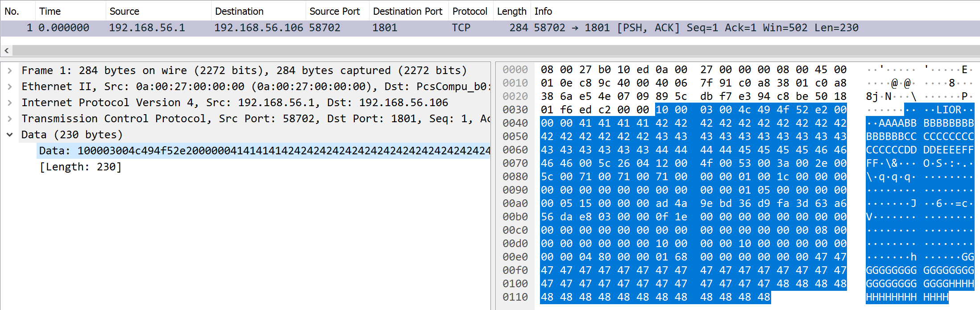Expand the Frame 1 tree row
Viewport: 980px width, 310px height.
tap(10, 70)
